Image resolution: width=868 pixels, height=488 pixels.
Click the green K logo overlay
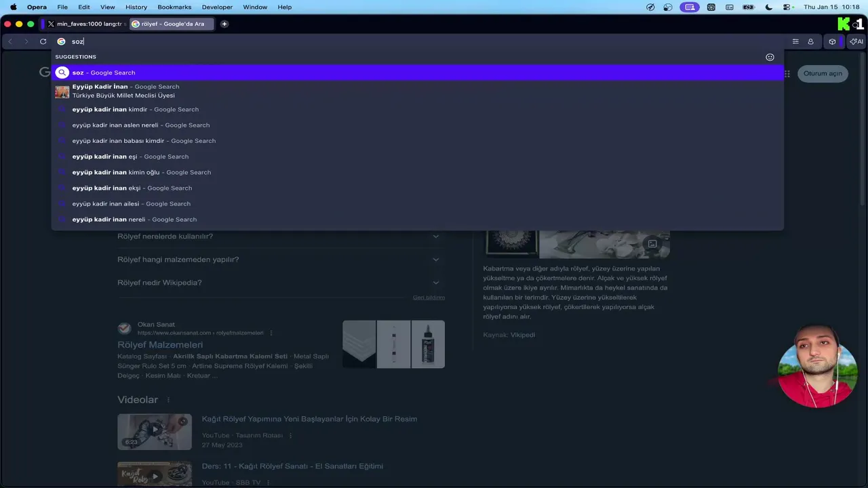point(844,24)
